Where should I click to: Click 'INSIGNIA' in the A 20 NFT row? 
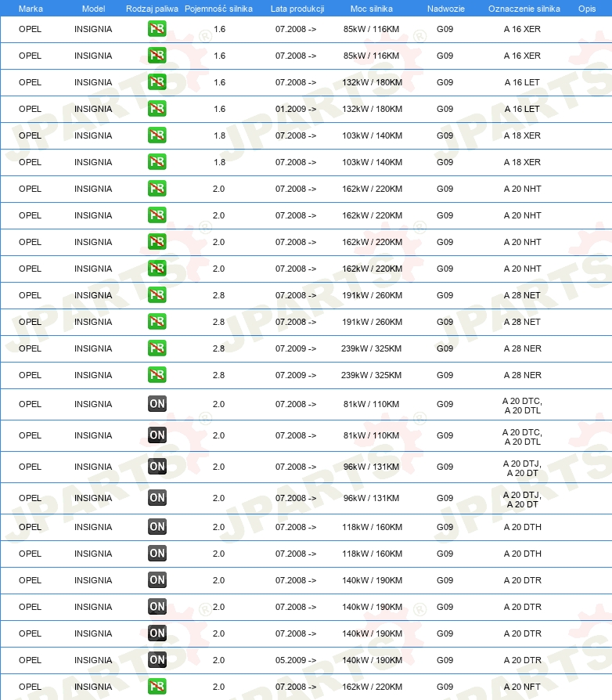pos(93,687)
